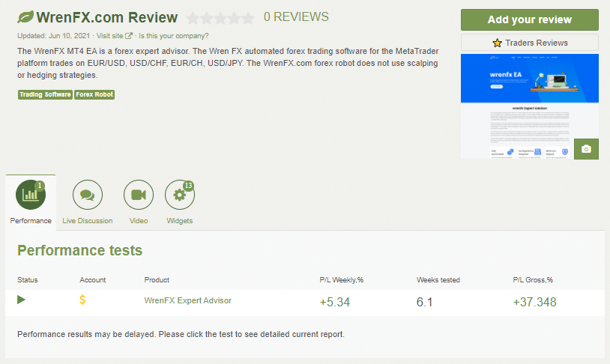
Task: Click the P/L Weekly,% column header
Action: pos(342,280)
